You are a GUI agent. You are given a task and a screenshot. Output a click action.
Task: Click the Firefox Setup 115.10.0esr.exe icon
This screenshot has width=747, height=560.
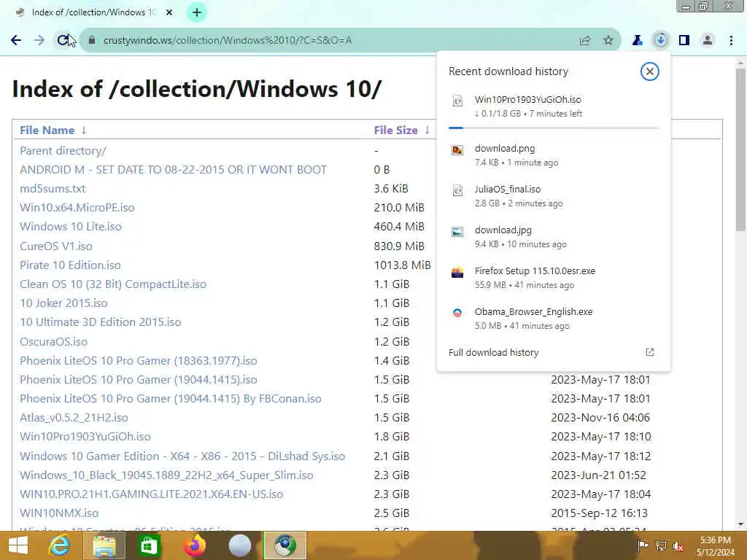pyautogui.click(x=457, y=273)
